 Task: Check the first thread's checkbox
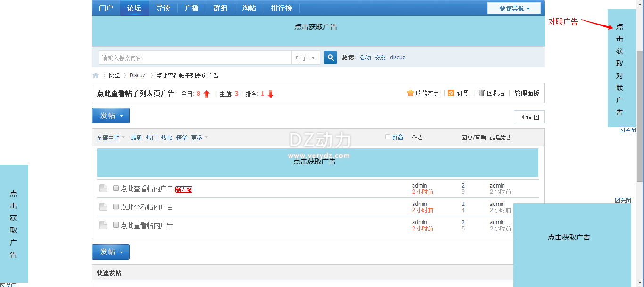116,188
